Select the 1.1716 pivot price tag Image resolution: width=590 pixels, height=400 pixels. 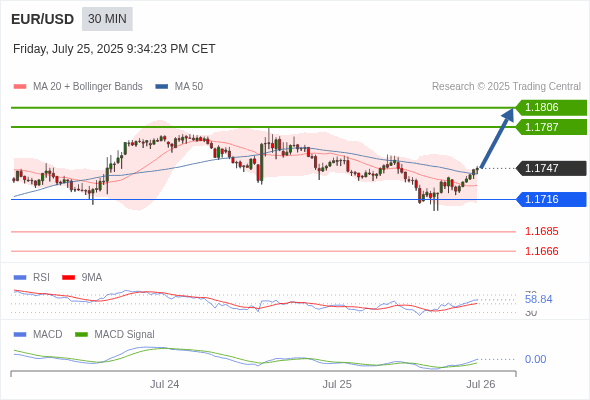[551, 199]
